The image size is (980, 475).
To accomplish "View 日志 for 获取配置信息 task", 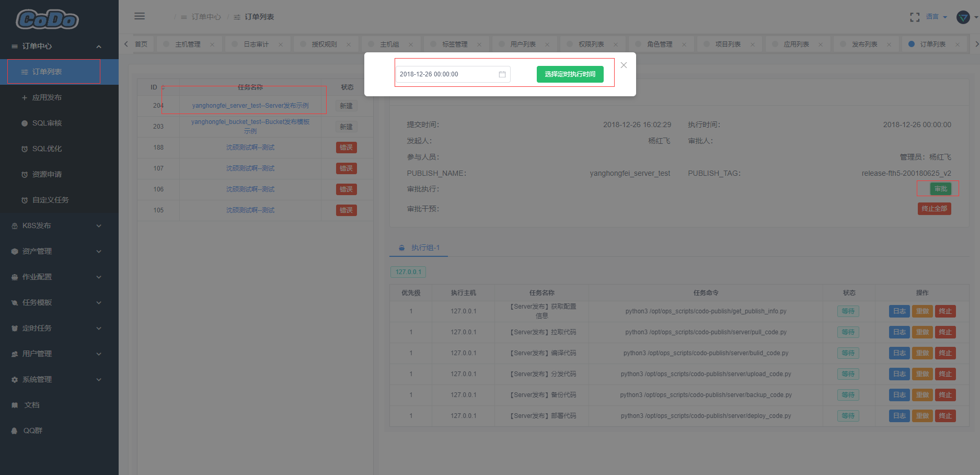I will click(899, 311).
